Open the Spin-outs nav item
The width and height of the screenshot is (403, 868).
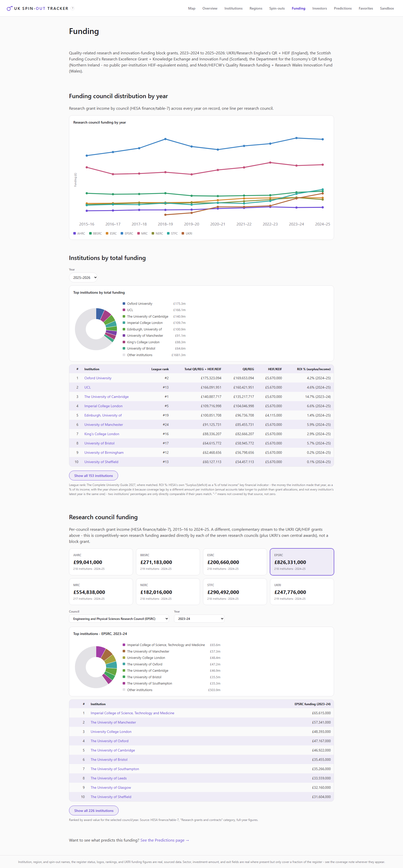coord(277,8)
